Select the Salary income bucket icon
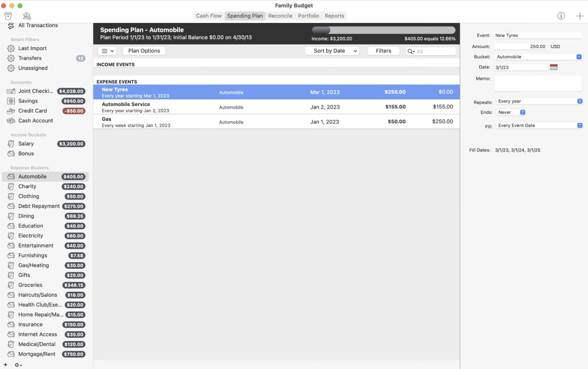588x369 pixels. pyautogui.click(x=11, y=143)
